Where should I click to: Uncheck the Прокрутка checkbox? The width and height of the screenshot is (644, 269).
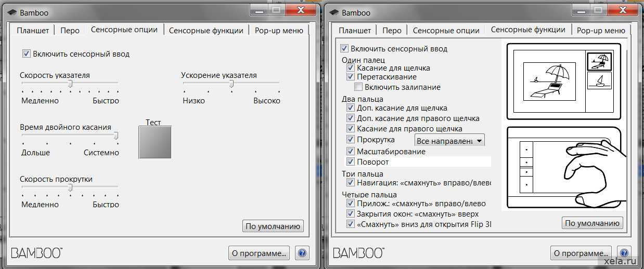pyautogui.click(x=351, y=139)
